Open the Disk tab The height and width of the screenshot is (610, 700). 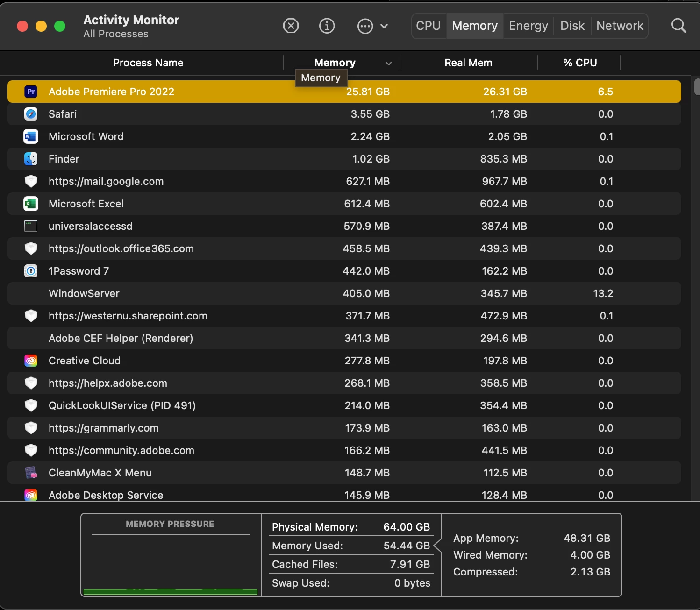(x=572, y=26)
